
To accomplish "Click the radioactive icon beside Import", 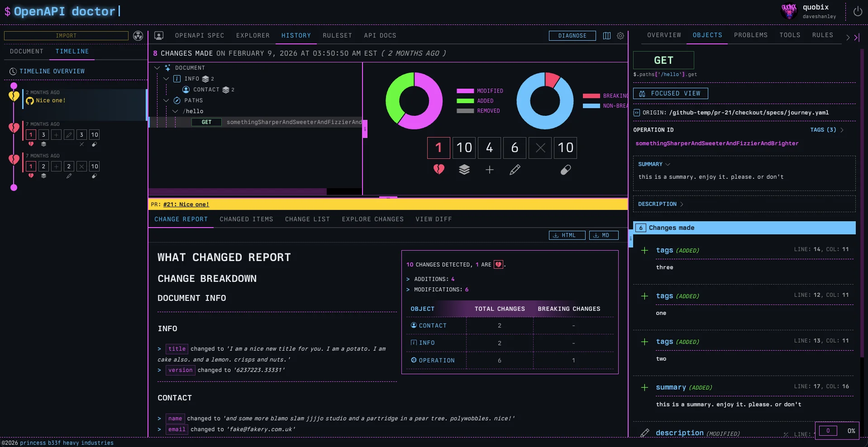I will [x=138, y=36].
